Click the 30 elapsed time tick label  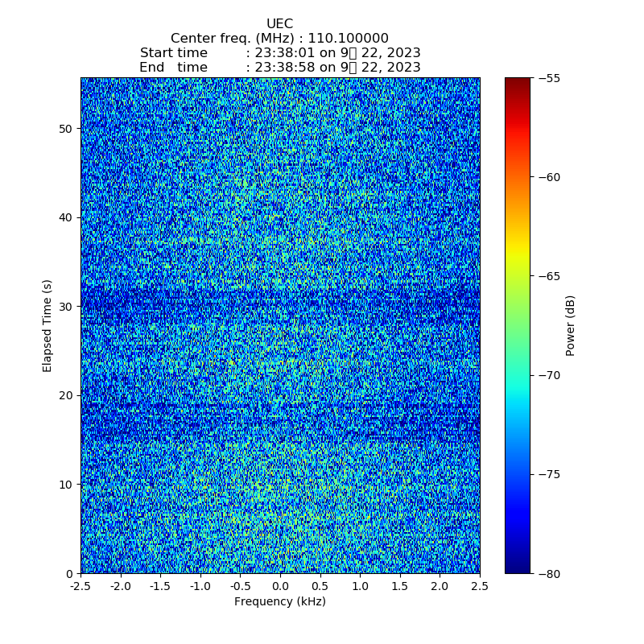[66, 307]
